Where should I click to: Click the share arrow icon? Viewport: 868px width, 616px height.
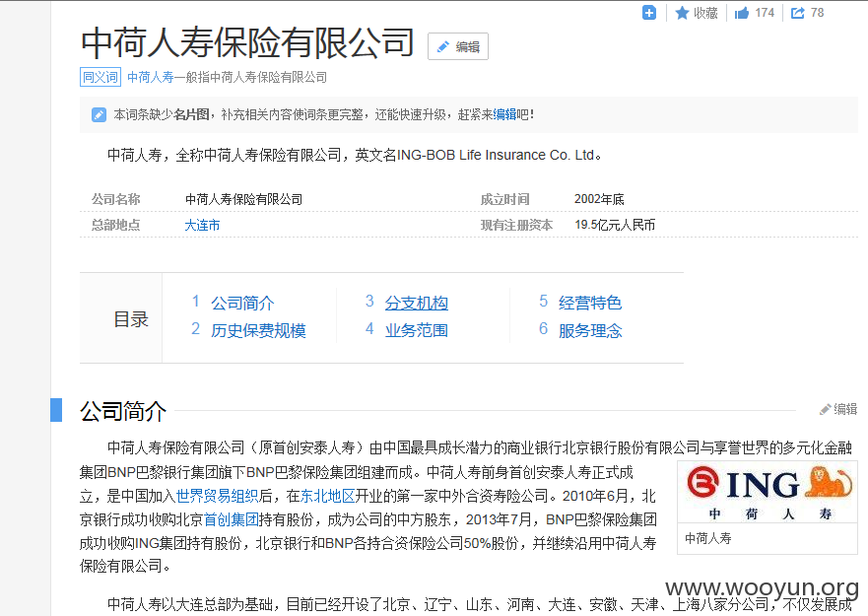click(x=798, y=13)
